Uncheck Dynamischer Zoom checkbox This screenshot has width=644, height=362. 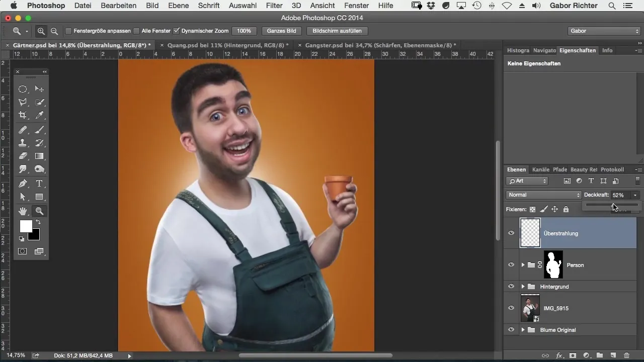click(x=176, y=31)
